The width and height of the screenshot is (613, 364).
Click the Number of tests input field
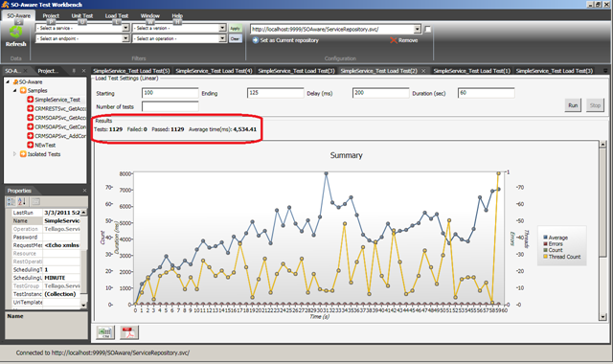pyautogui.click(x=170, y=106)
